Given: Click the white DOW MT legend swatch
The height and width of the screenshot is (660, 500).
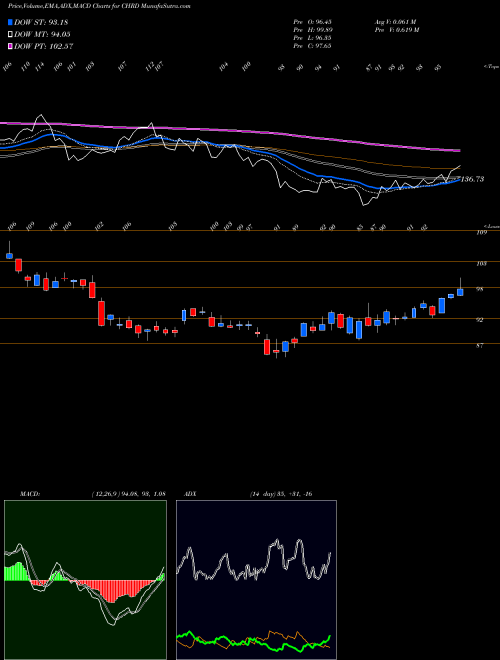Looking at the screenshot, I should pos(10,35).
